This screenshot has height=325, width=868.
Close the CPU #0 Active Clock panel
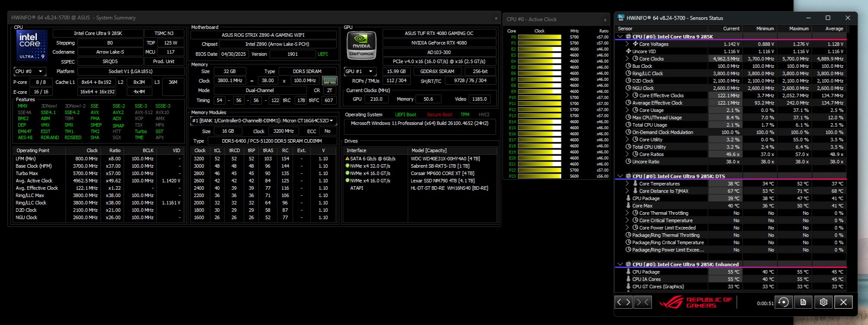[x=605, y=19]
